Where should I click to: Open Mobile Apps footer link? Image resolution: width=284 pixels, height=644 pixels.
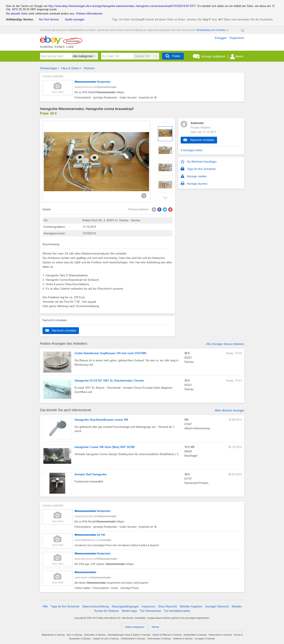point(129,611)
